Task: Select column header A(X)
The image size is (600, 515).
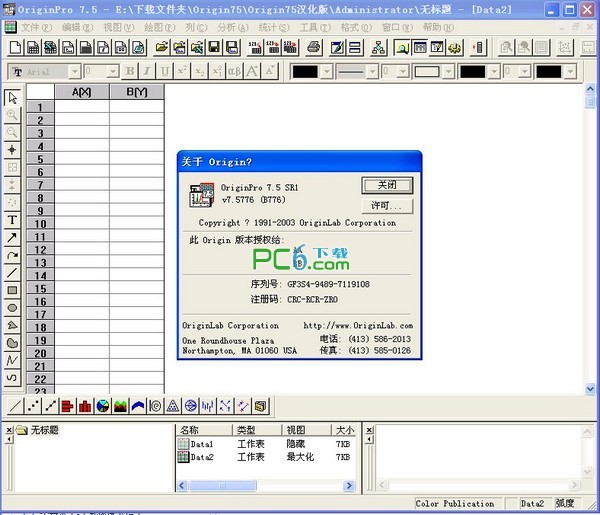Action: coord(82,92)
